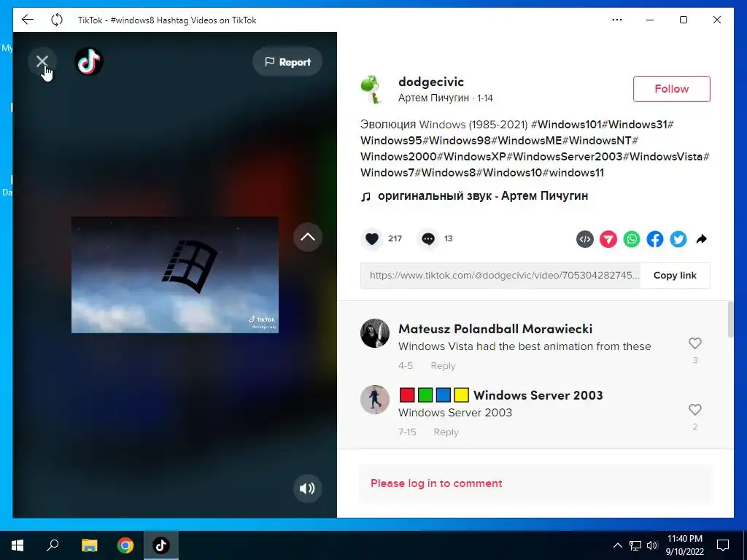Viewport: 747px width, 560px height.
Task: Go to previous video with up chevron
Action: coord(308,237)
